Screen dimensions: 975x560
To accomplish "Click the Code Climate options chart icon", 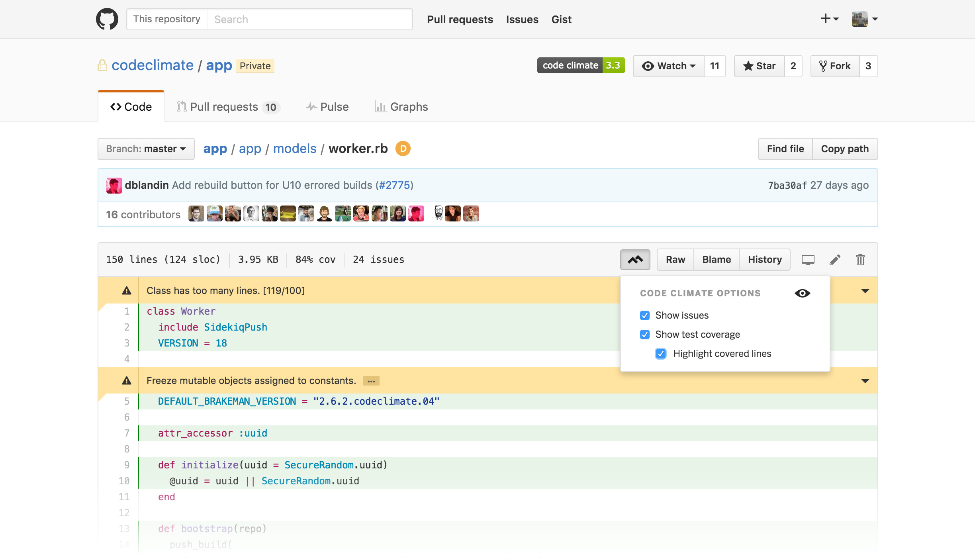I will [x=635, y=260].
